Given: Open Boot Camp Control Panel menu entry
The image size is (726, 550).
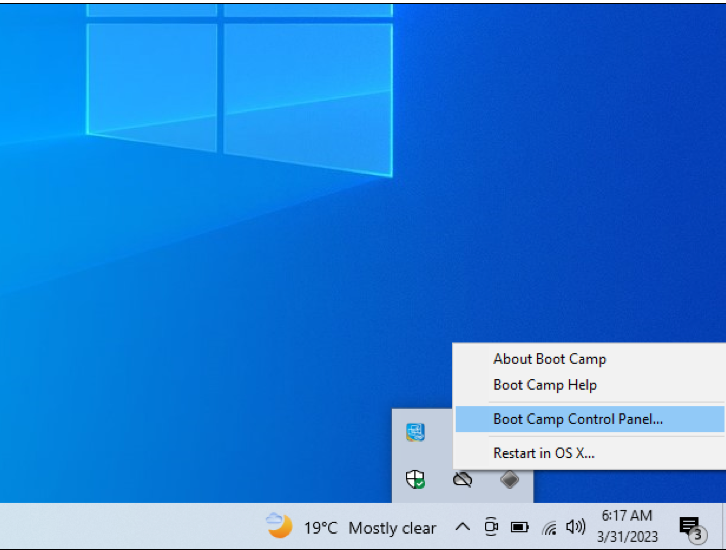Looking at the screenshot, I should [x=589, y=419].
